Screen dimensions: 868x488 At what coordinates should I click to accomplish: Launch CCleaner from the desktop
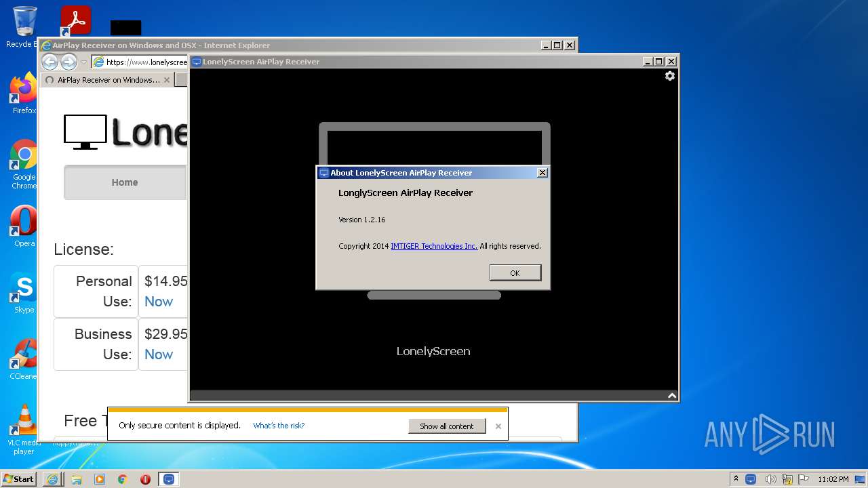(x=24, y=359)
